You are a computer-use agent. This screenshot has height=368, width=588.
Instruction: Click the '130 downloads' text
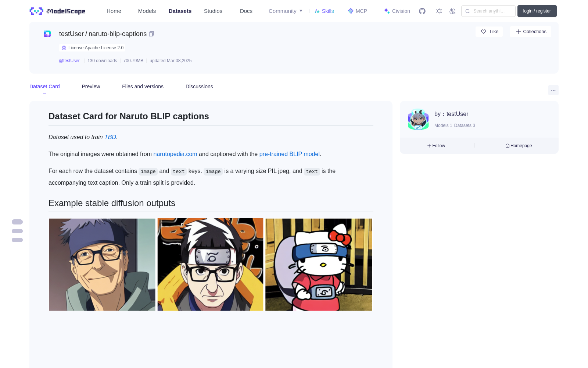[102, 61]
